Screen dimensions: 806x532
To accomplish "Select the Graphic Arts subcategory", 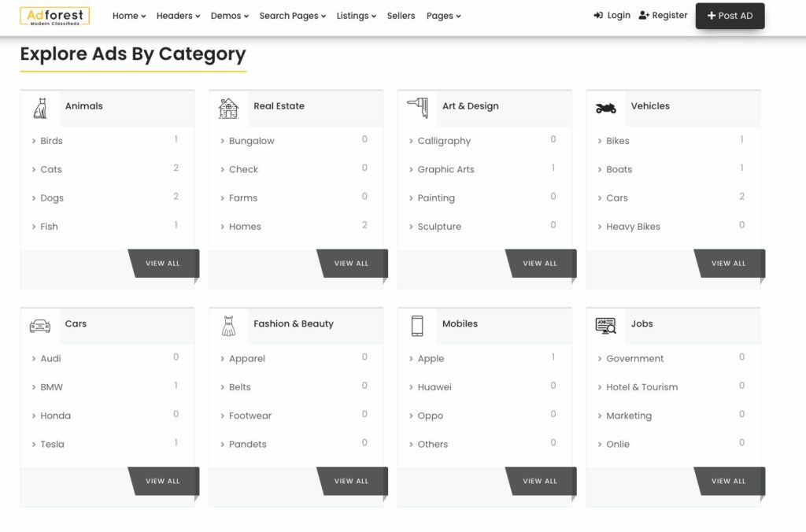I will click(446, 169).
